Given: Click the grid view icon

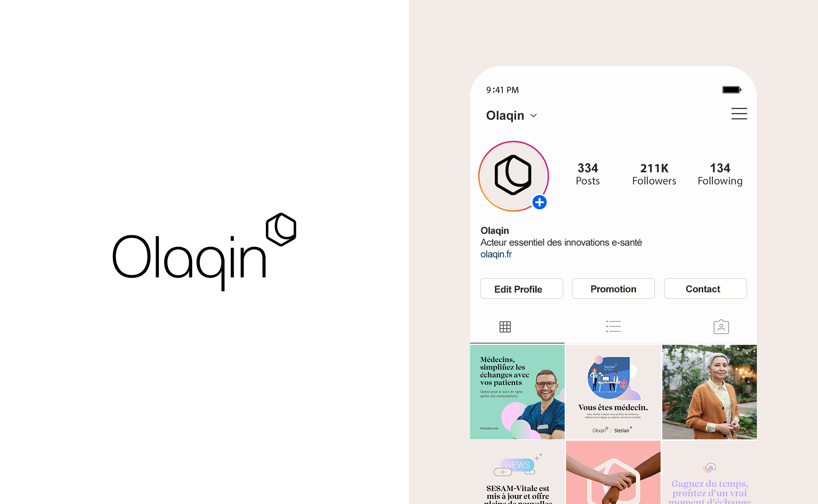Looking at the screenshot, I should pos(505,326).
